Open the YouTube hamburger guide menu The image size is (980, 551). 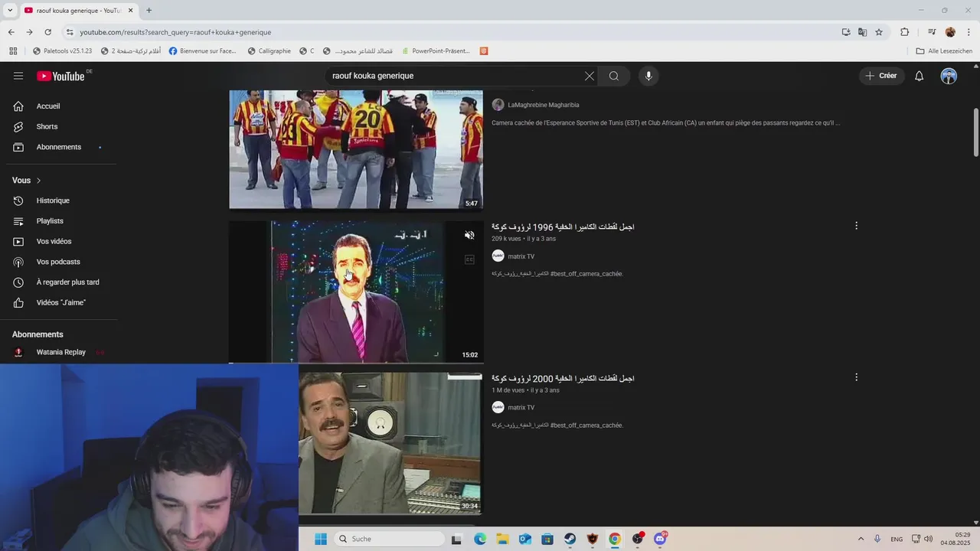(x=18, y=76)
